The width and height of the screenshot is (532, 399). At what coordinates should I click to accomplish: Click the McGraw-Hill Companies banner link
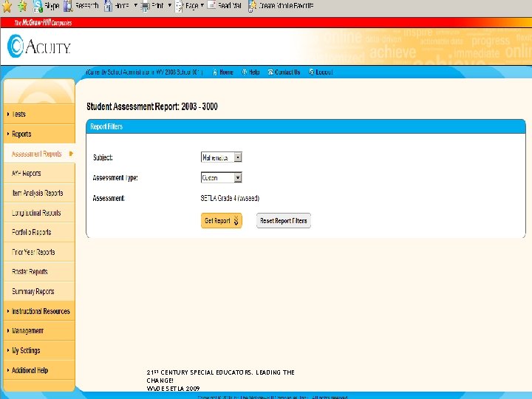pyautogui.click(x=43, y=23)
